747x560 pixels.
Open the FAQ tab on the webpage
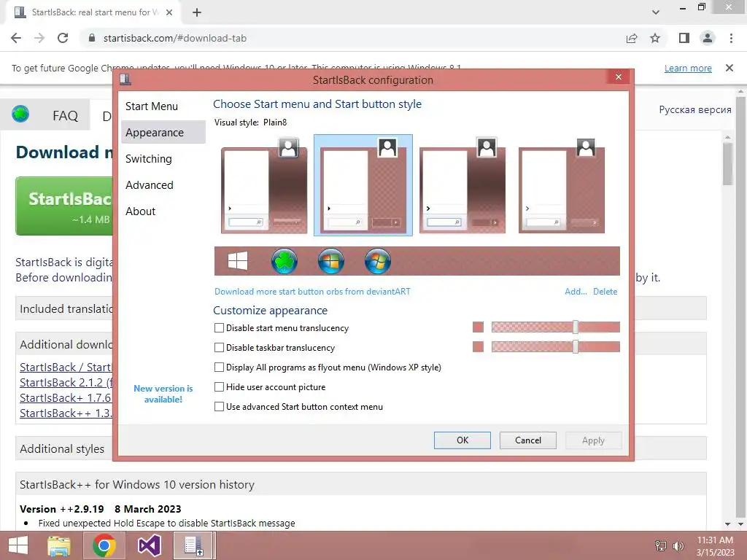(65, 116)
